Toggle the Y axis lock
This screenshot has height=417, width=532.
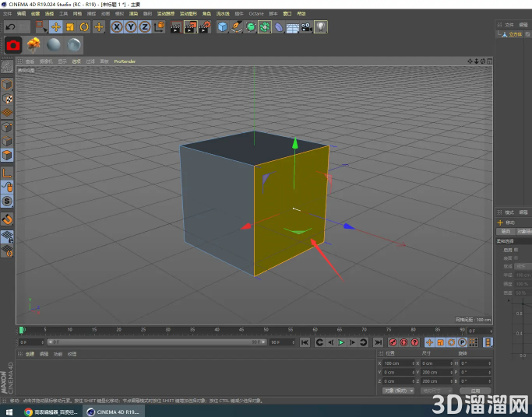[x=131, y=26]
